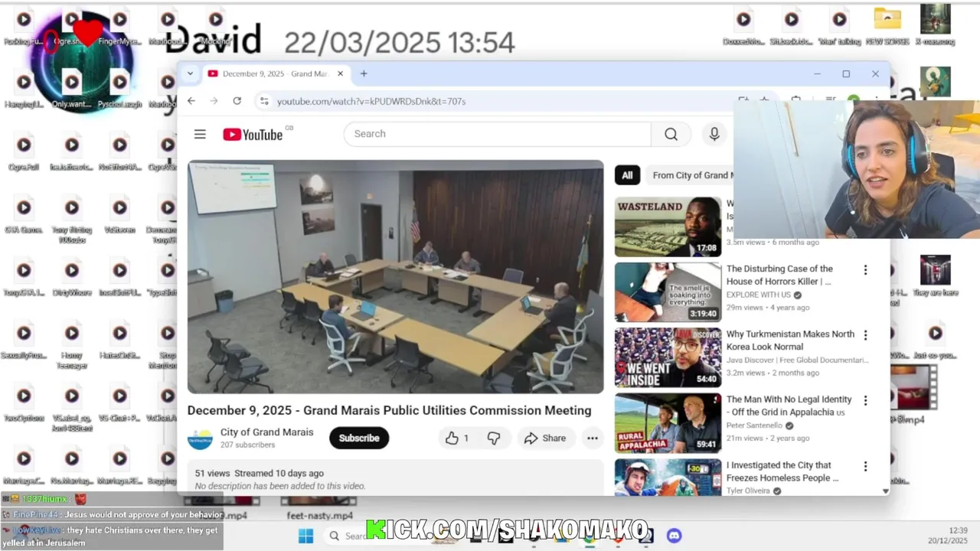Screen dimensions: 980x551
Task: Open the TwoOptions media file on desktop
Action: click(24, 402)
